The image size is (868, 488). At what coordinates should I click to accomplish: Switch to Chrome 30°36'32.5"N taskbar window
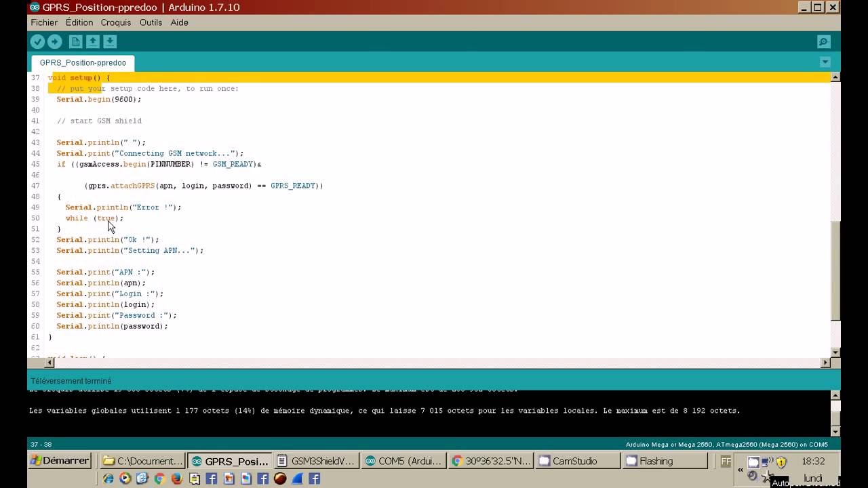[x=490, y=461]
